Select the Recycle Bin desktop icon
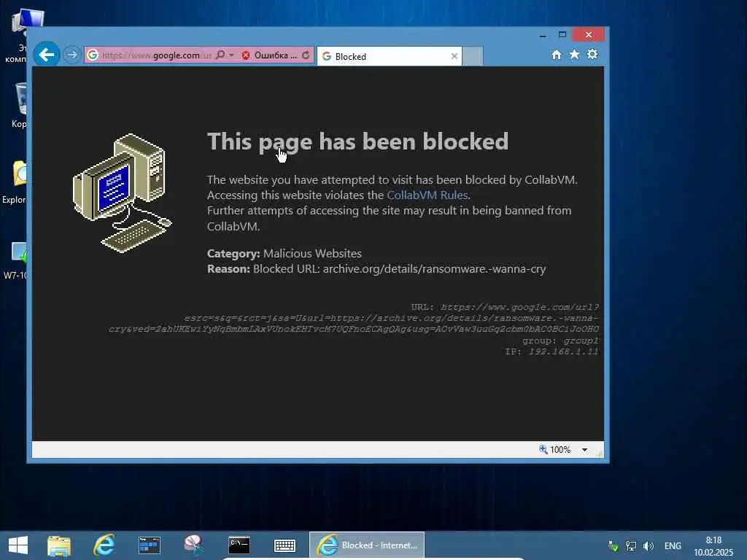 (20, 105)
